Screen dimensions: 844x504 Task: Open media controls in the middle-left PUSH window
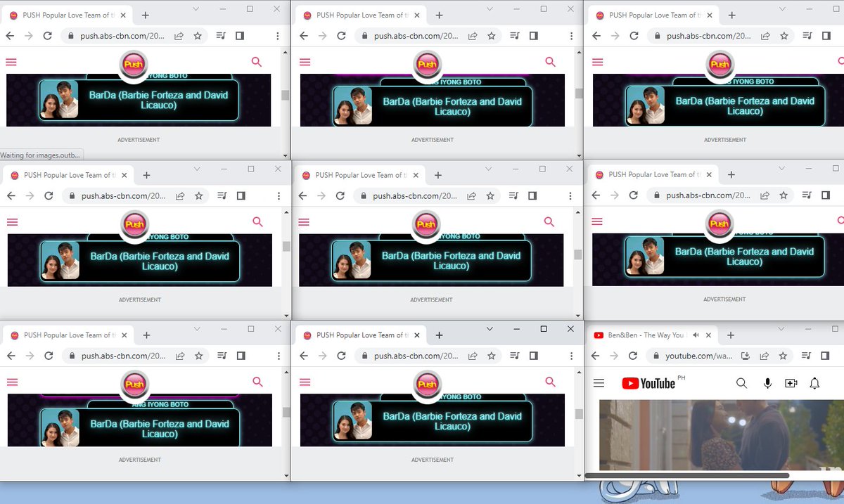[x=222, y=196]
